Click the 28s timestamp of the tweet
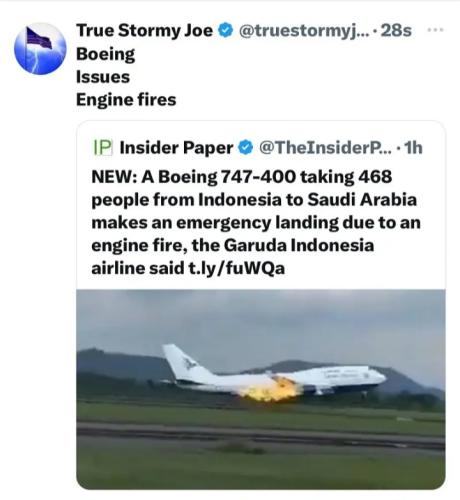This screenshot has height=500, width=460. click(x=396, y=31)
